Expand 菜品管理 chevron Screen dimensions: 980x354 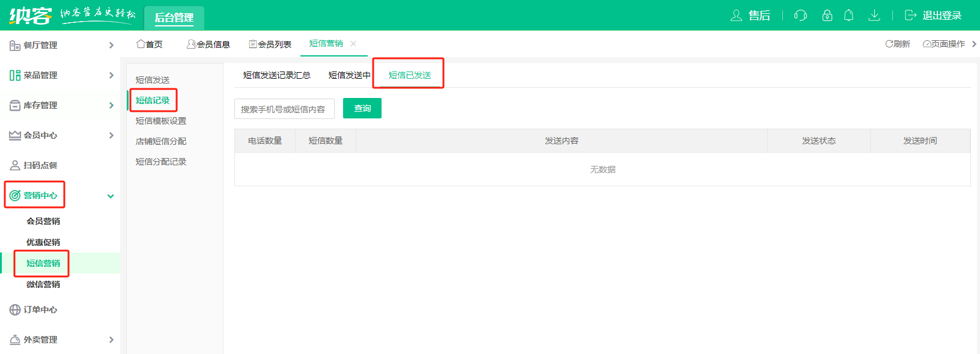pos(111,75)
